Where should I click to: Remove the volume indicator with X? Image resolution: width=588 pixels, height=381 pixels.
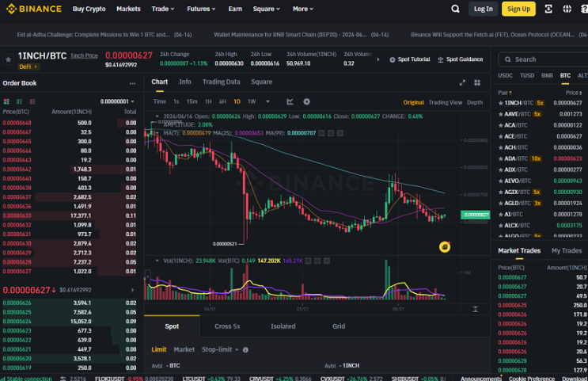[327, 261]
